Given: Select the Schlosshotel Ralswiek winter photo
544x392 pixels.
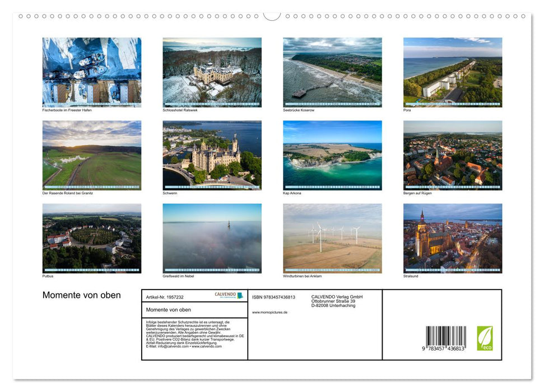Looking at the screenshot, I should 211,72.
